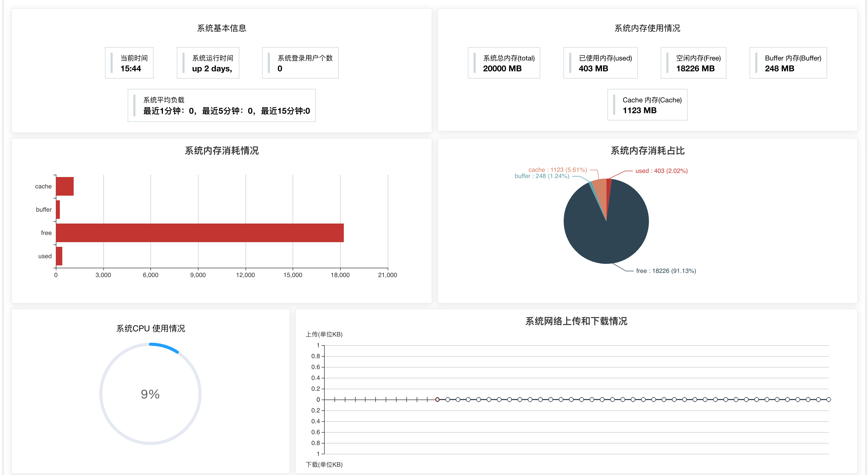Click the buffer bar in bar chart

coord(58,210)
